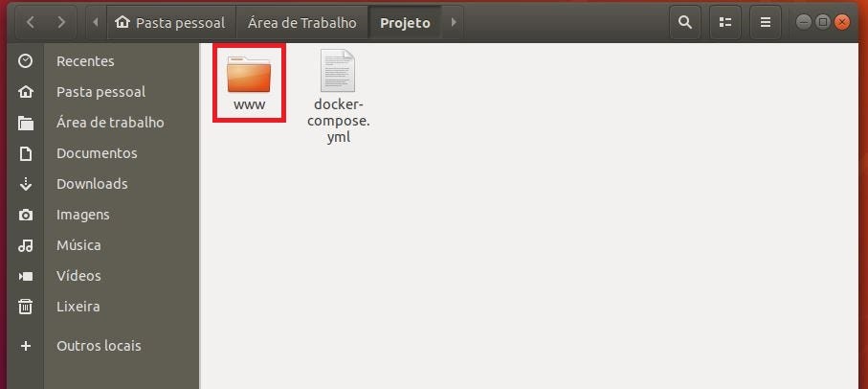Open the hamburger menu icon
Image resolution: width=868 pixels, height=389 pixels.
[766, 22]
